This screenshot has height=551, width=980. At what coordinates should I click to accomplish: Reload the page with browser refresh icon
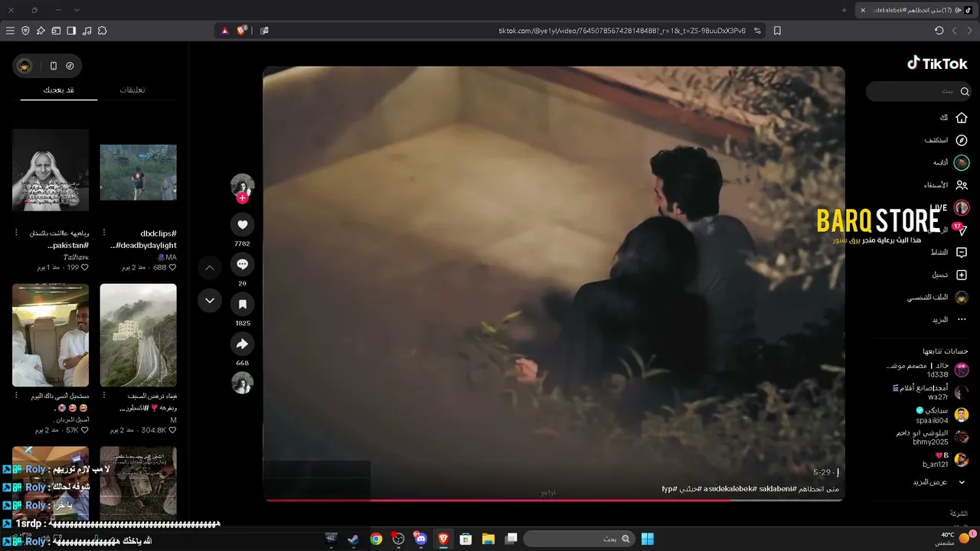[x=939, y=31]
